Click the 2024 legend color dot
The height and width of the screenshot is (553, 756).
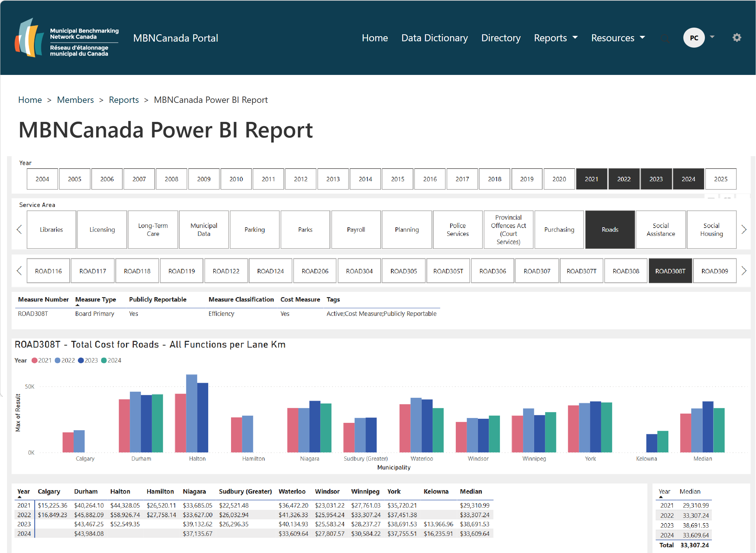[104, 361]
